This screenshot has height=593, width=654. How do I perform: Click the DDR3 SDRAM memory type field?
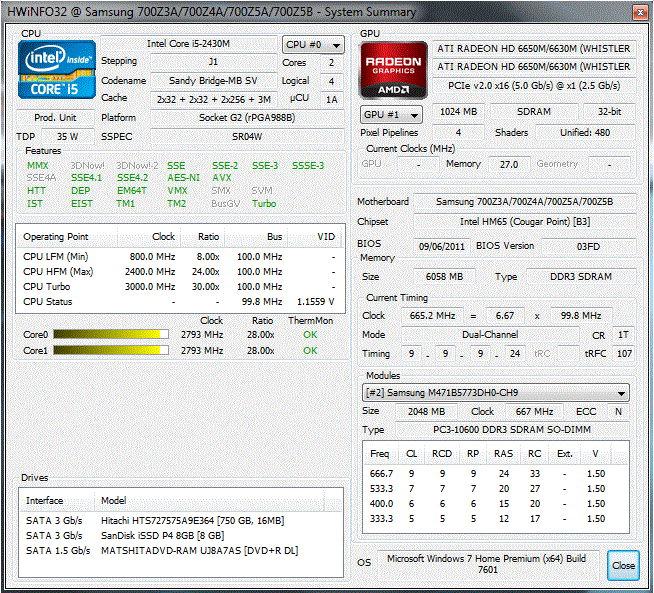click(581, 276)
